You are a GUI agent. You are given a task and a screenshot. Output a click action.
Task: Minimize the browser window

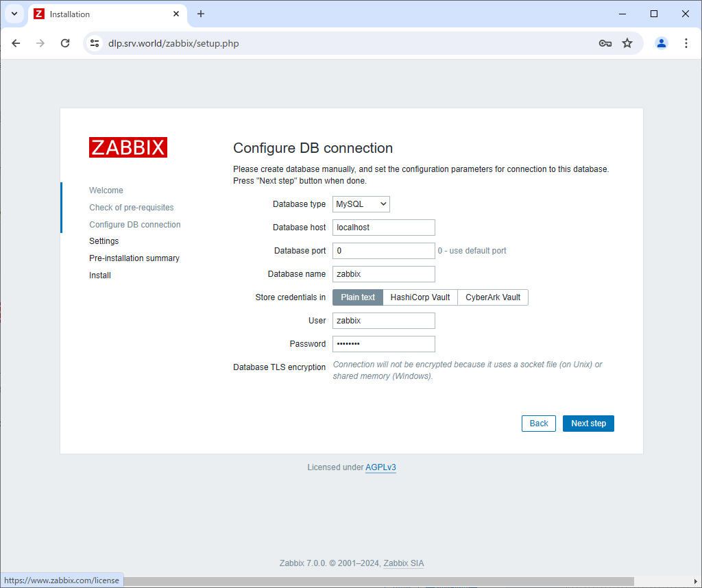pos(622,14)
